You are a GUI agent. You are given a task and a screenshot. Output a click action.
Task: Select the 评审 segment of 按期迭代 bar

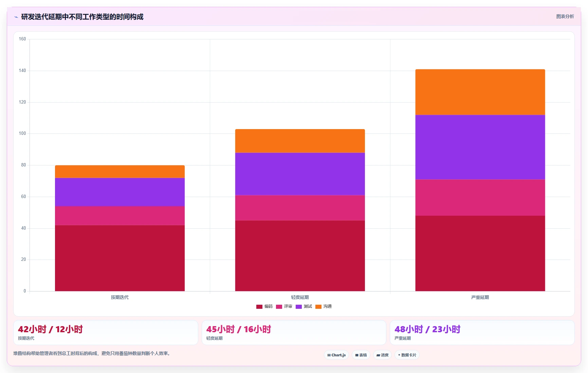120,216
